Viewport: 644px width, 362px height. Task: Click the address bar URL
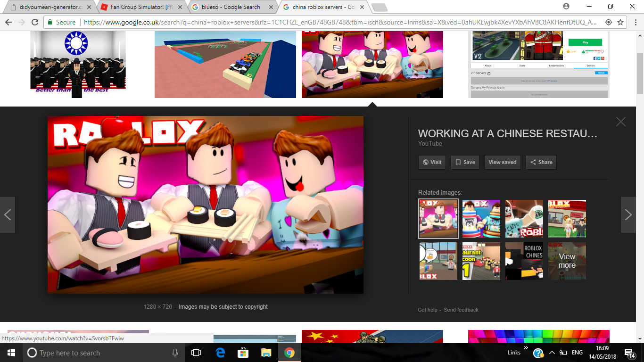(339, 22)
